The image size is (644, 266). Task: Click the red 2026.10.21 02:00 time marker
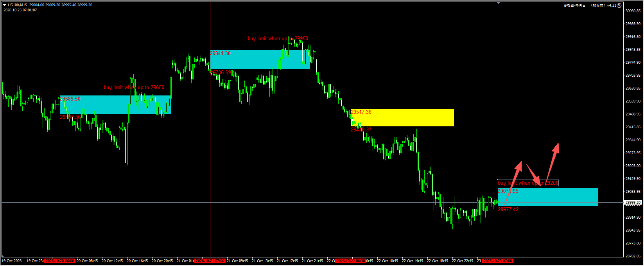(x=210, y=261)
